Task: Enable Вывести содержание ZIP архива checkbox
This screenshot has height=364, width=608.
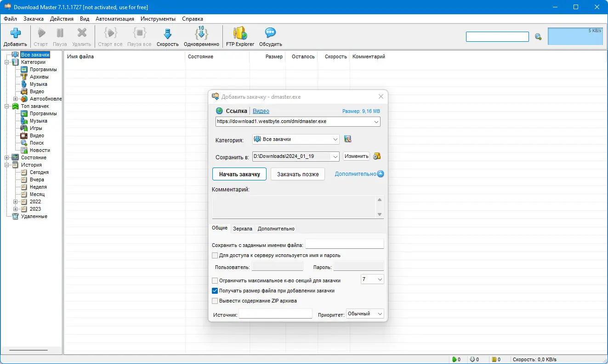Action: click(x=215, y=301)
